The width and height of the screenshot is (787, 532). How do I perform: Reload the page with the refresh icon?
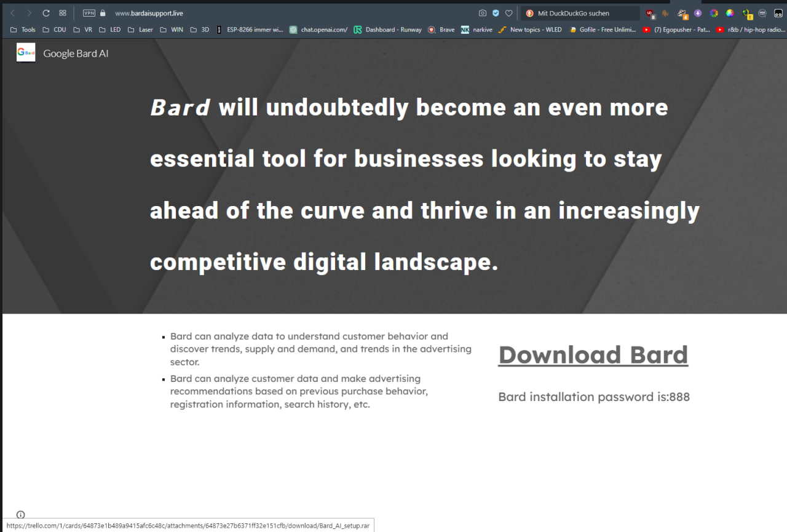click(45, 13)
